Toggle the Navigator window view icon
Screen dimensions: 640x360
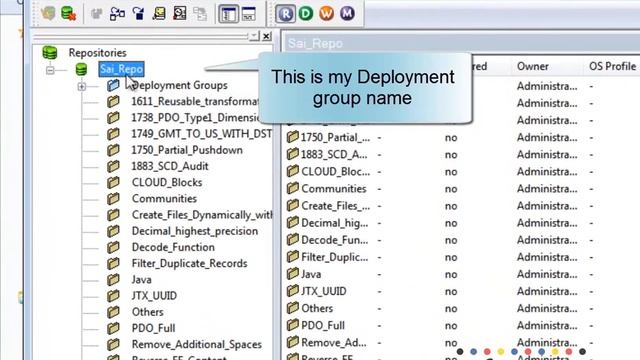coord(228,14)
